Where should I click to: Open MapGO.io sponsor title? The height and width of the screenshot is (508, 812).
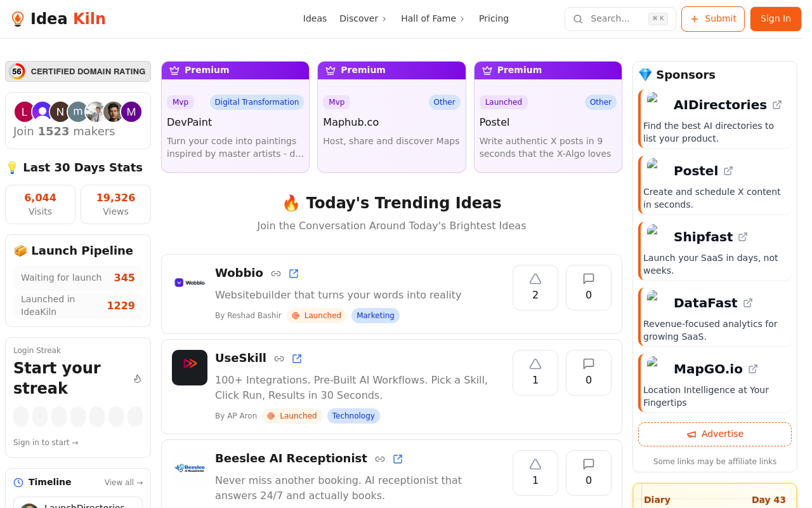[x=708, y=369]
